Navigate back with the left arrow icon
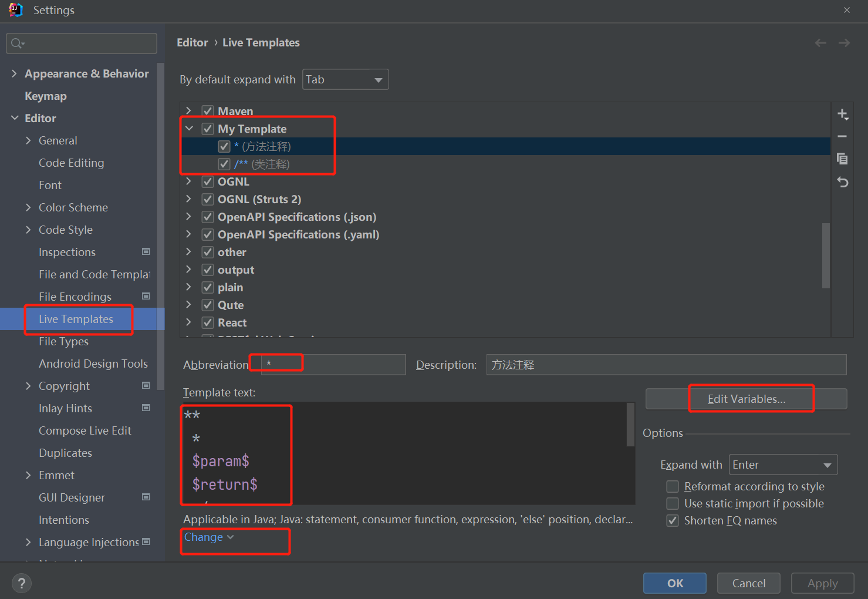Screen dimensions: 868x599 coord(820,43)
